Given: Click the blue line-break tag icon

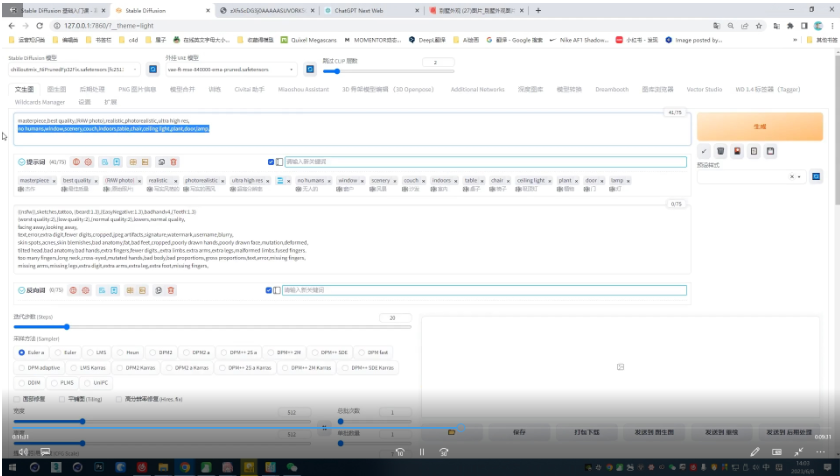Looking at the screenshot, I should [280, 180].
